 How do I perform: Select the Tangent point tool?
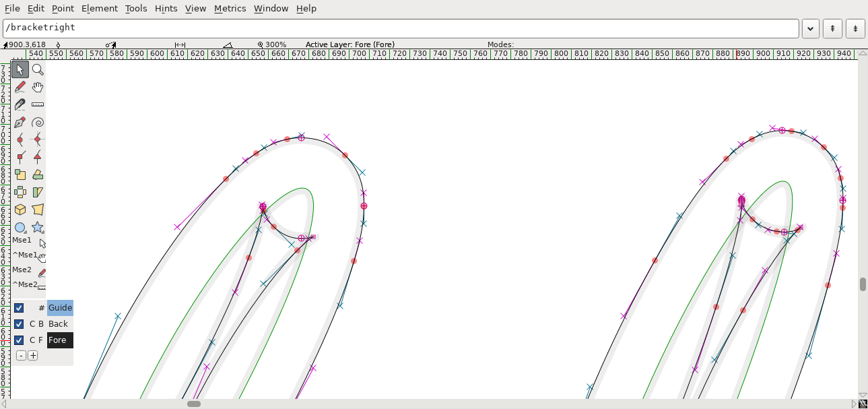(38, 157)
